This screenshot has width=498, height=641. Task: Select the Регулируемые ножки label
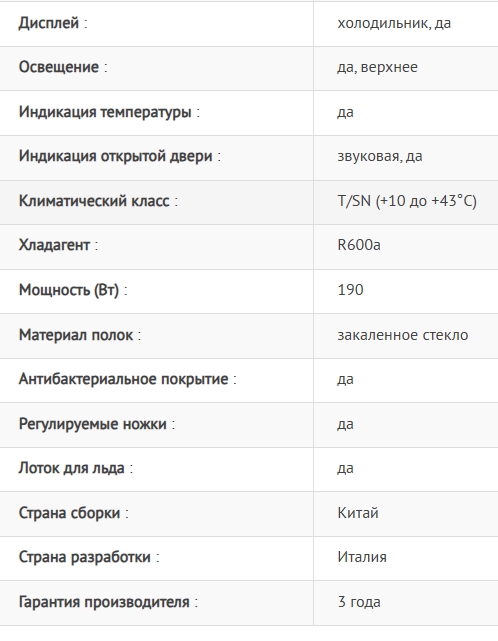96,424
